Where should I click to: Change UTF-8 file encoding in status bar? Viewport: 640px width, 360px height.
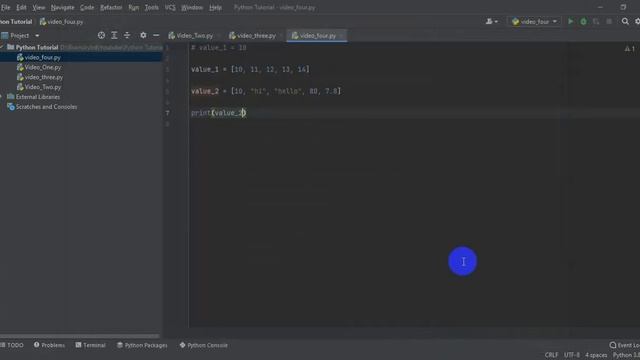pyautogui.click(x=572, y=355)
